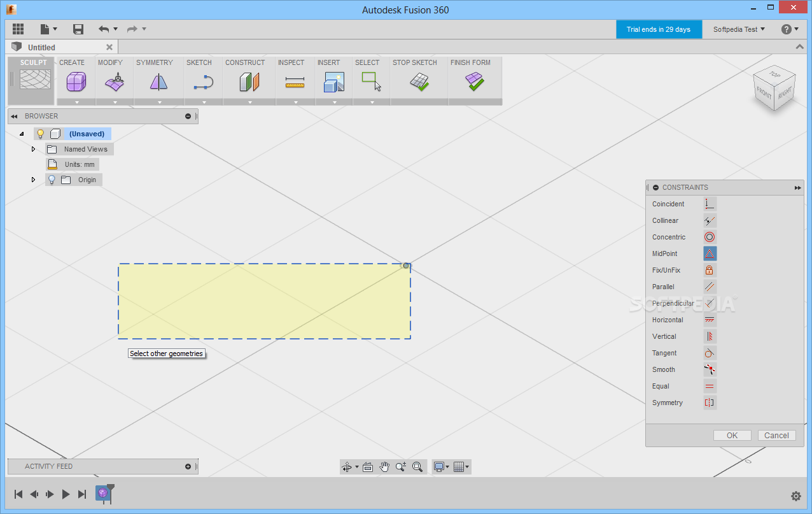Click the Finish Form icon

tap(475, 81)
